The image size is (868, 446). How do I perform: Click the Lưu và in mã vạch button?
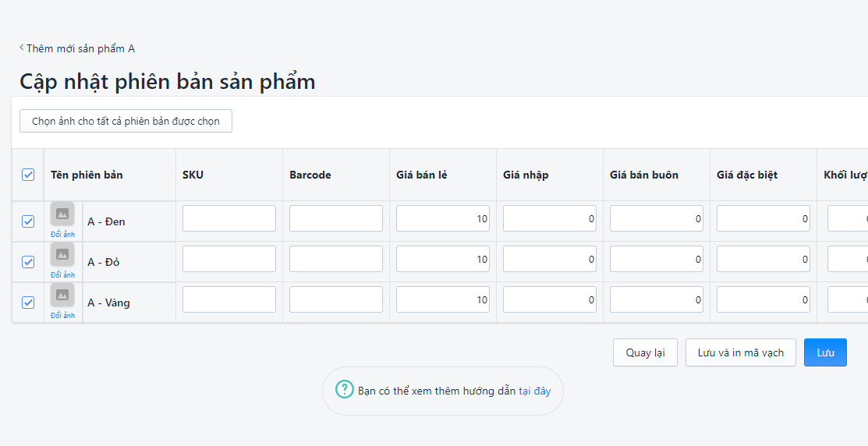coord(740,352)
